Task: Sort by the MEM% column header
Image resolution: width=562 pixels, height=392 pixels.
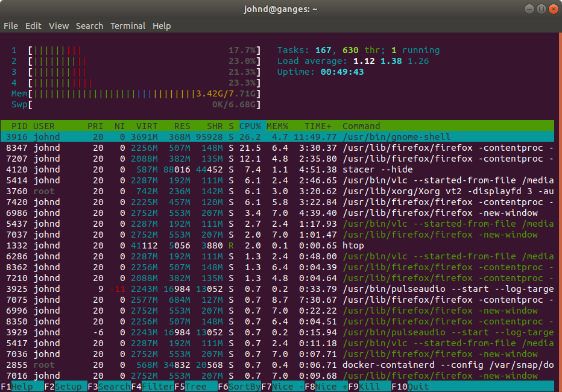Action: point(277,126)
